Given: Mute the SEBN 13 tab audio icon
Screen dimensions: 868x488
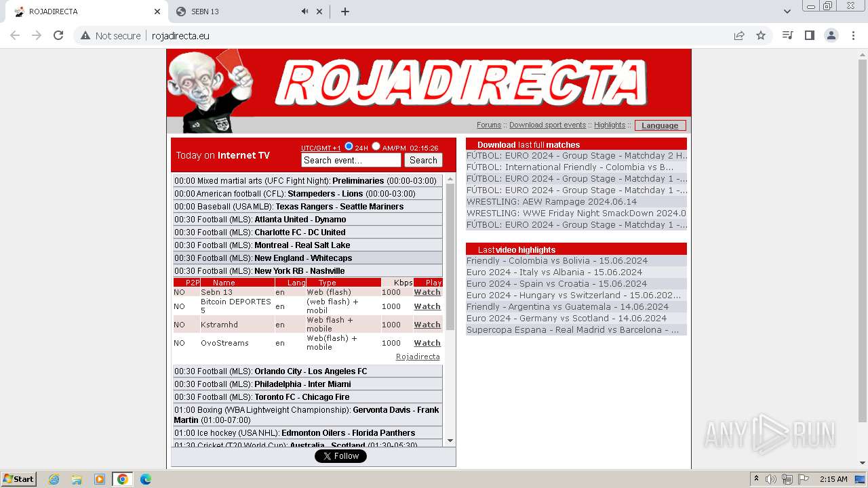Looking at the screenshot, I should point(304,12).
